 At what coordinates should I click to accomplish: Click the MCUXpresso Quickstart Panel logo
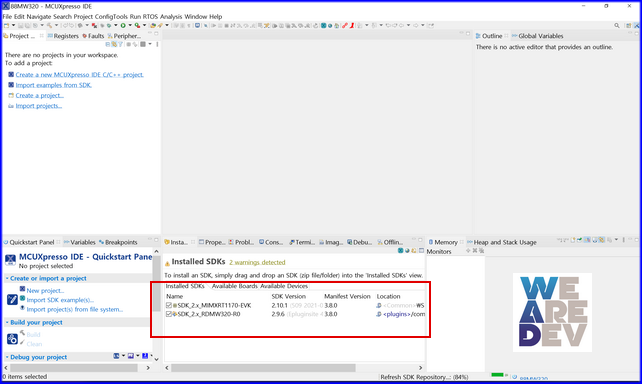click(10, 260)
